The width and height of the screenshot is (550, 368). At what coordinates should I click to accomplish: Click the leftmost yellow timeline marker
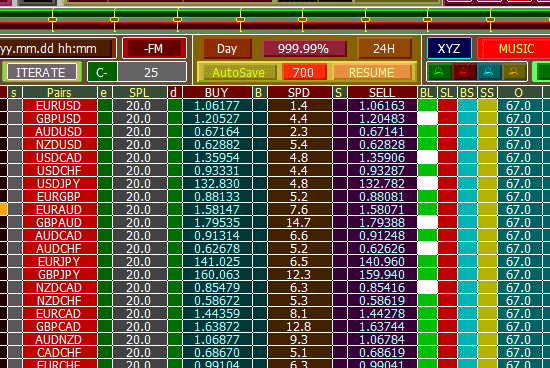click(x=53, y=20)
